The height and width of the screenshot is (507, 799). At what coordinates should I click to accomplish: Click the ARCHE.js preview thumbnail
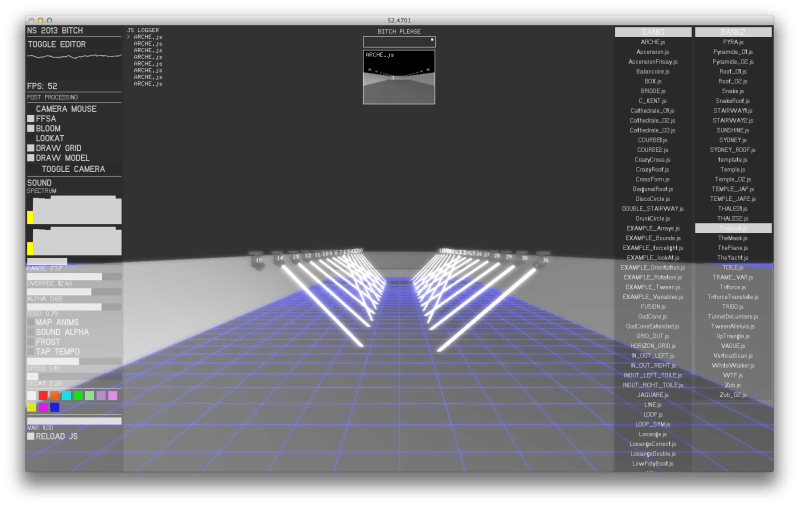tap(399, 77)
